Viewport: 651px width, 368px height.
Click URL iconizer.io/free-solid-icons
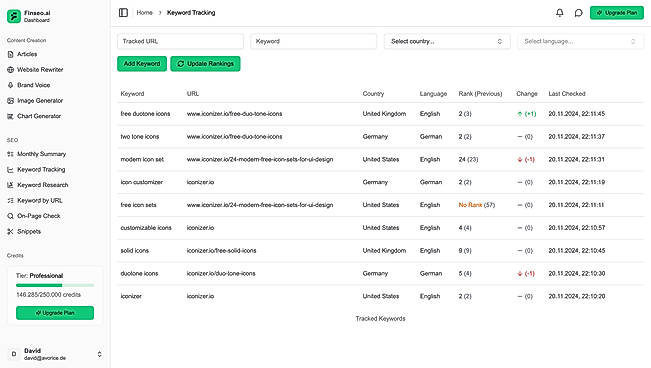(x=221, y=251)
